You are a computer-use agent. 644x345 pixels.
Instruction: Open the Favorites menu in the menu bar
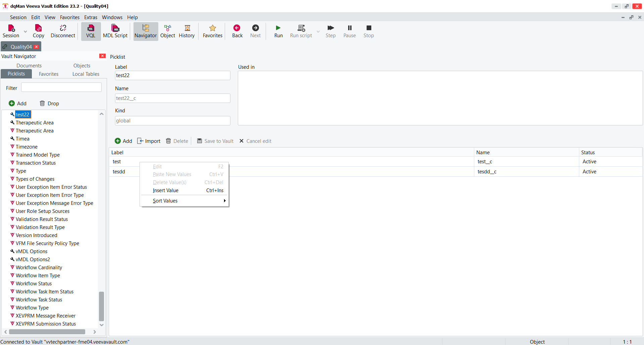point(70,17)
